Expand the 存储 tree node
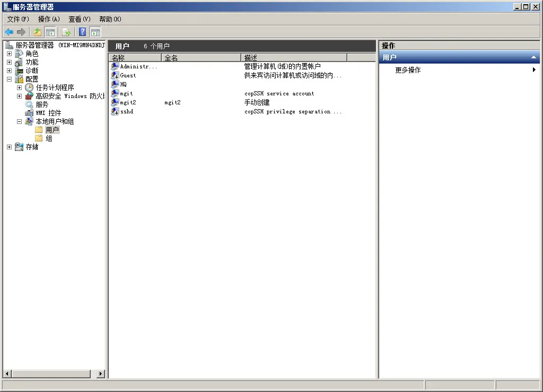This screenshot has height=392, width=543. 10,147
